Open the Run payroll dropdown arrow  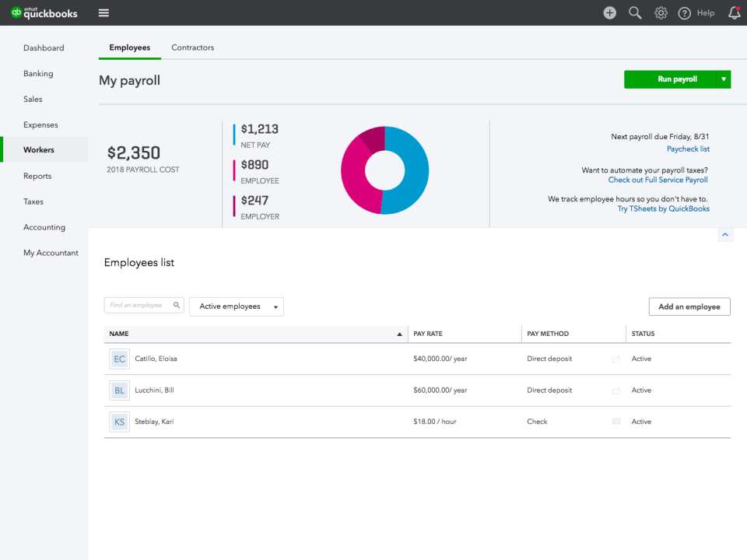pyautogui.click(x=723, y=79)
